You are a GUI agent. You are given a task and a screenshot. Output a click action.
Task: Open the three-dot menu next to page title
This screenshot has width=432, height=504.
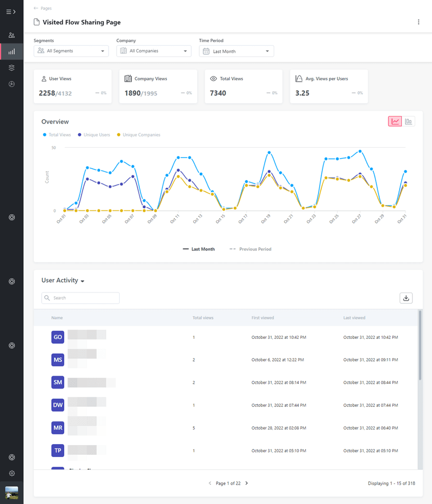click(418, 22)
